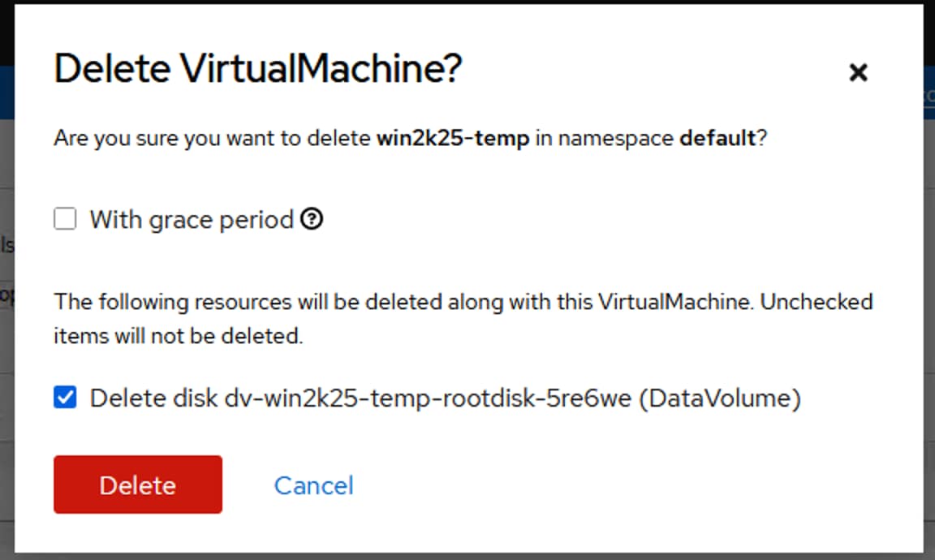
Task: Click "items will not be deleted" text line
Action: (178, 336)
